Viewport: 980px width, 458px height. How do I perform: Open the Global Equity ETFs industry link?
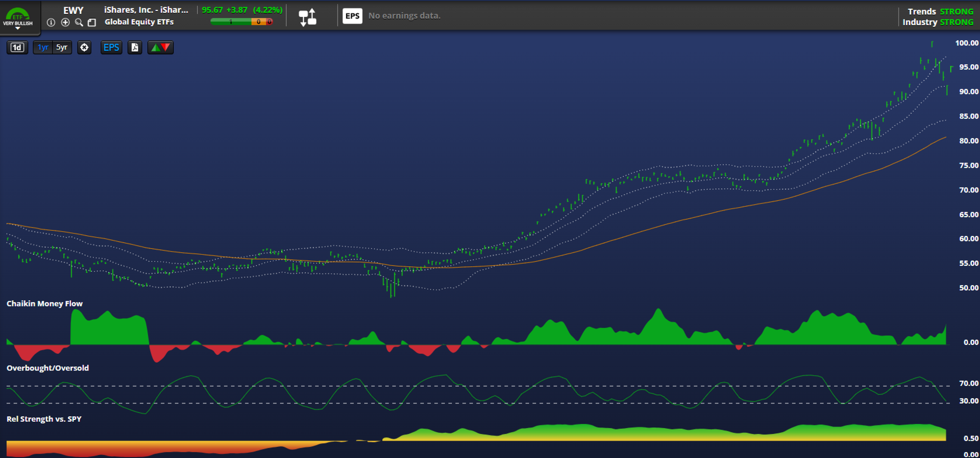pos(139,22)
